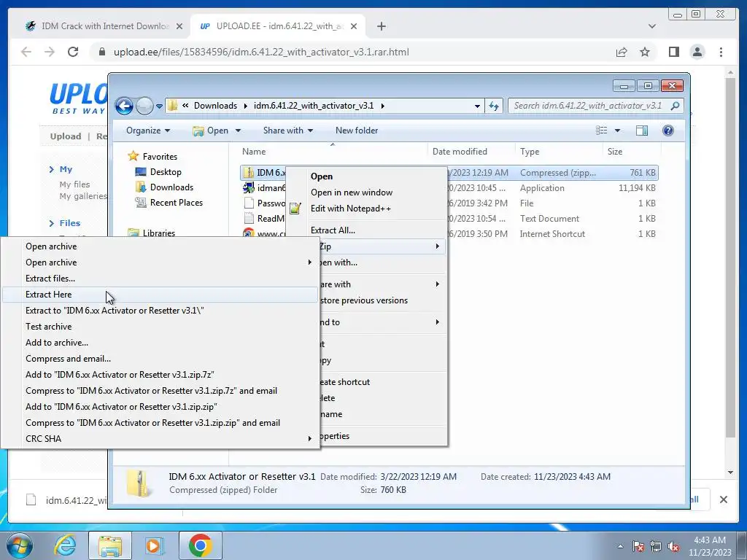Click Chrome address bar URL
This screenshot has height=560, width=747.
(x=261, y=52)
